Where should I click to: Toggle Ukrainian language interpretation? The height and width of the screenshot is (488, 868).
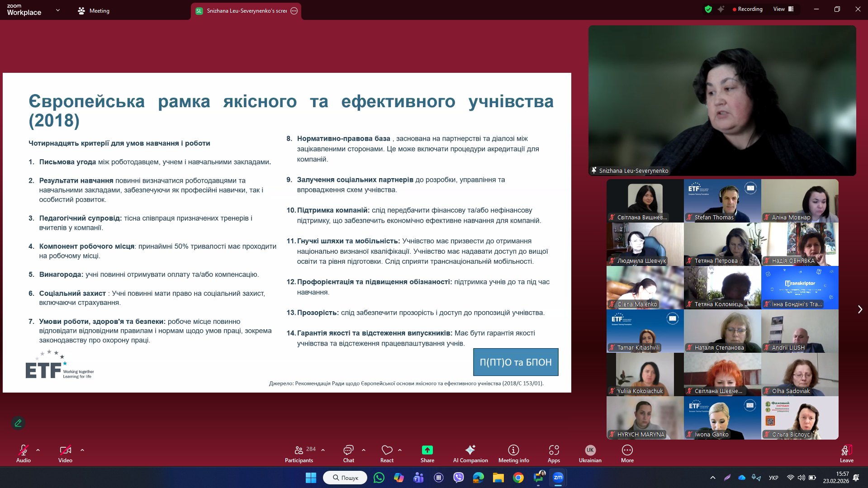point(590,454)
